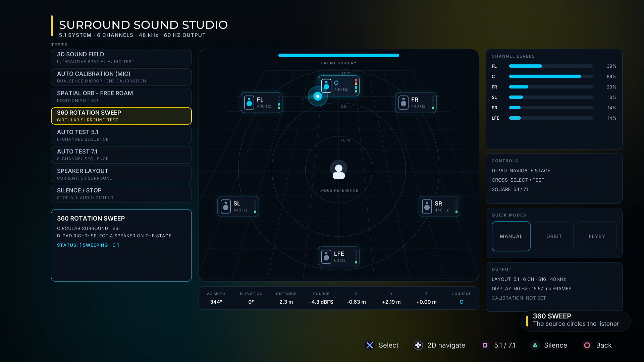Click the STATUS SWEEPING · C text

(88, 245)
